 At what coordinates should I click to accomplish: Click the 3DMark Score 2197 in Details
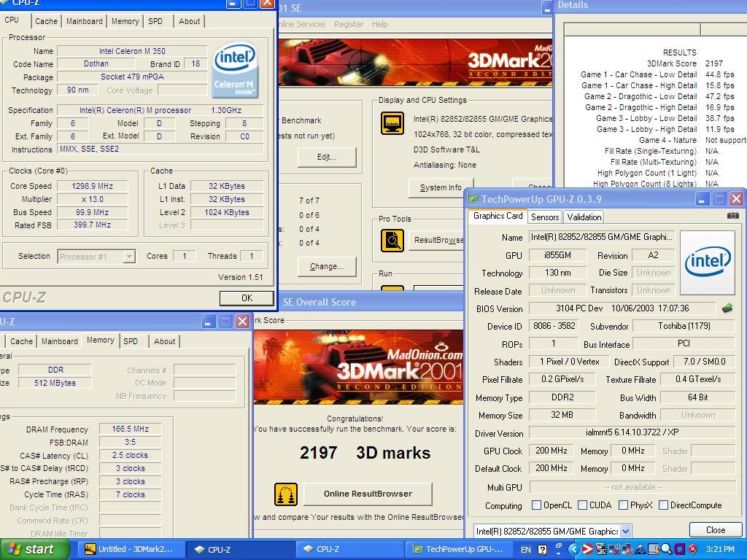(x=713, y=63)
